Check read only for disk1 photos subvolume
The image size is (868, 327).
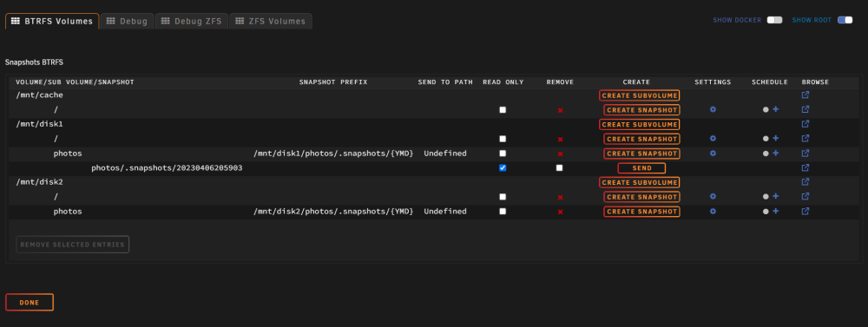coord(503,154)
